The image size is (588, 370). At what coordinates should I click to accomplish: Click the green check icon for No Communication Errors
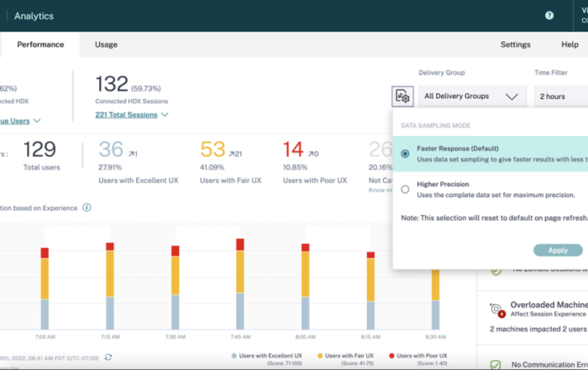click(497, 364)
